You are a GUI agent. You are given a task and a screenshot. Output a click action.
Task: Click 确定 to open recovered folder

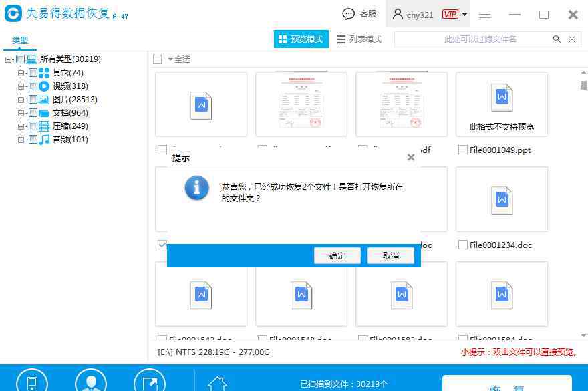click(337, 255)
